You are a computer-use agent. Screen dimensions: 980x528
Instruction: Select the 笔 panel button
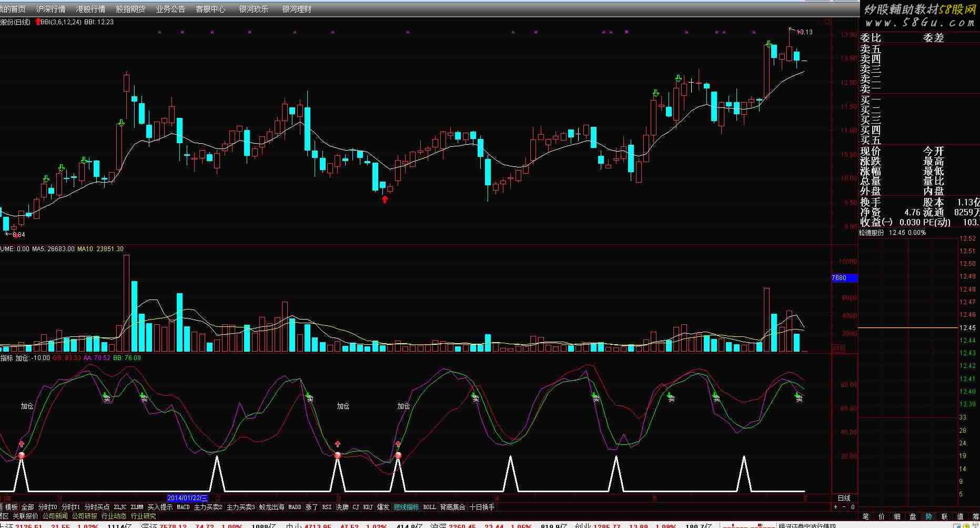click(x=866, y=516)
